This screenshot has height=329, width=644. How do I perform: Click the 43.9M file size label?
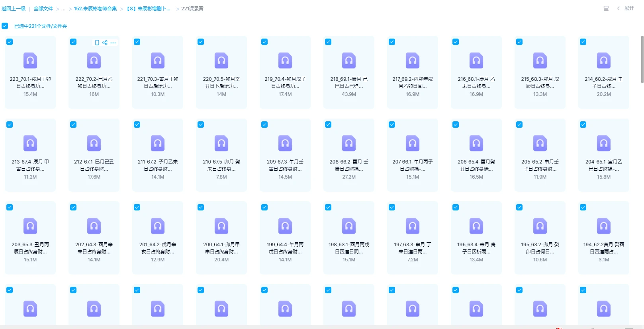point(349,94)
